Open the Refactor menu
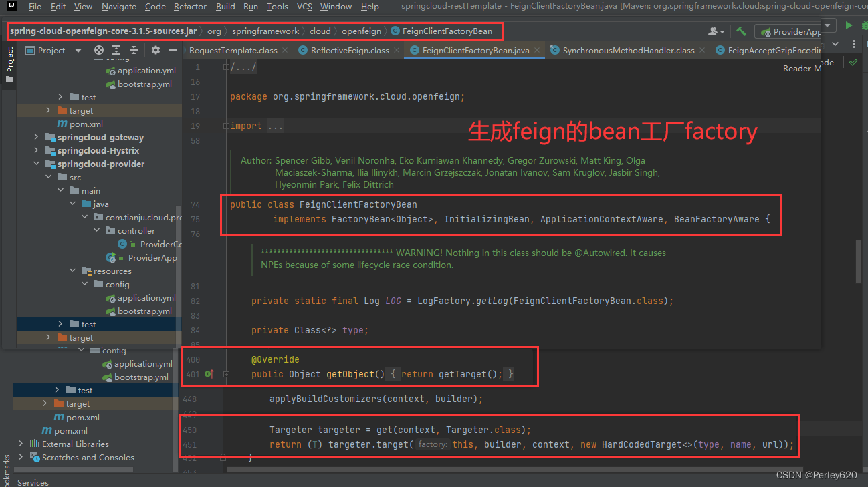Viewport: 868px width, 487px height. [190, 7]
